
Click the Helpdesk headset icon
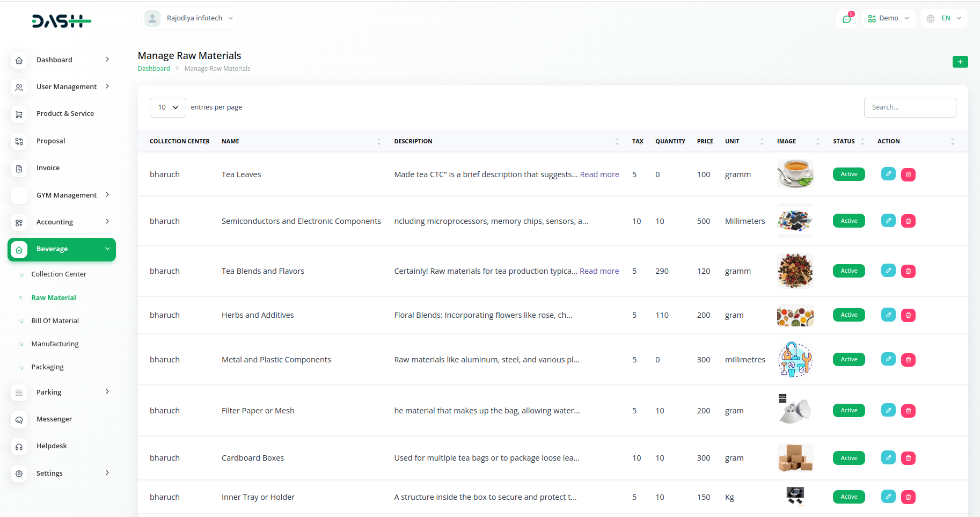click(19, 447)
